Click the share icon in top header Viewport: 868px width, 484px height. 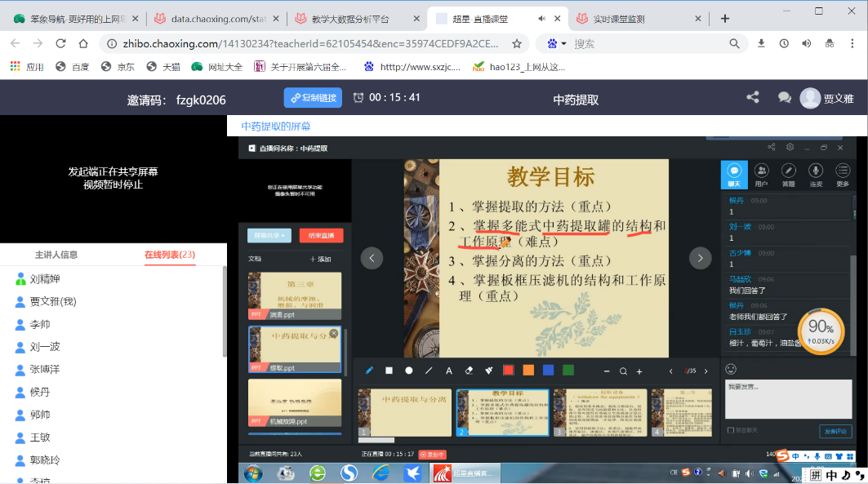[x=753, y=98]
